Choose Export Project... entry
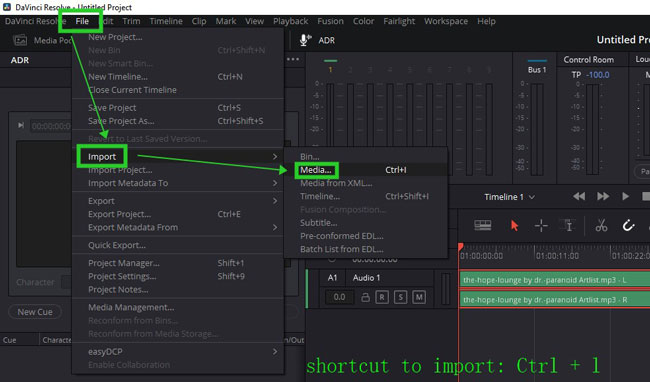 click(x=178, y=214)
